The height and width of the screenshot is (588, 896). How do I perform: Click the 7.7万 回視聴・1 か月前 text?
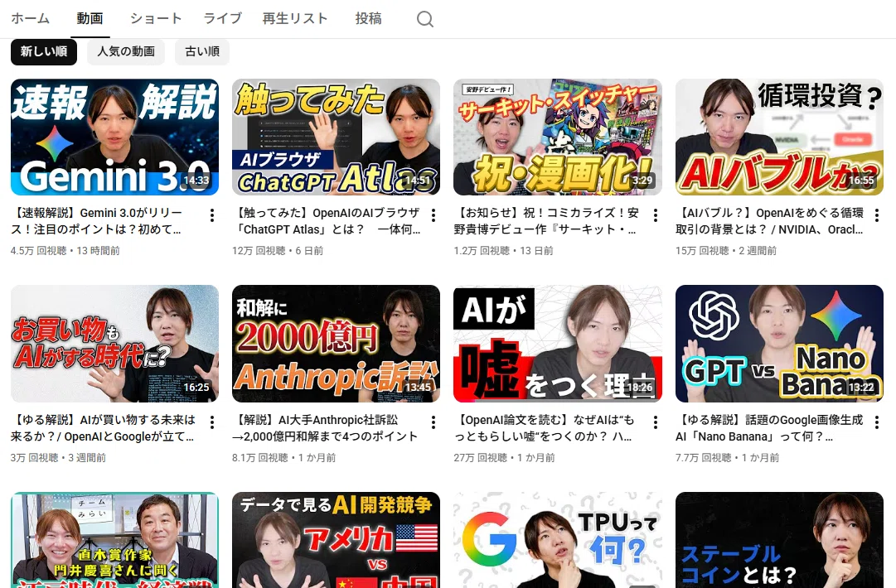coord(728,458)
